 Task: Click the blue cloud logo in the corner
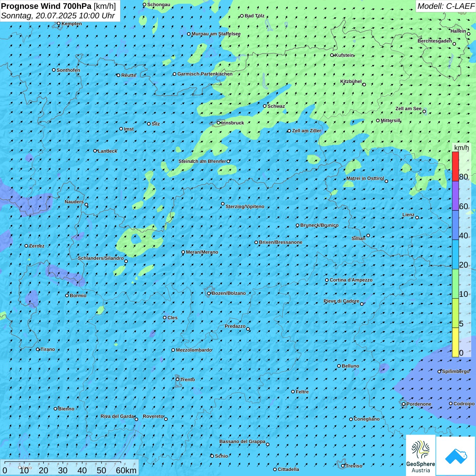(456, 456)
